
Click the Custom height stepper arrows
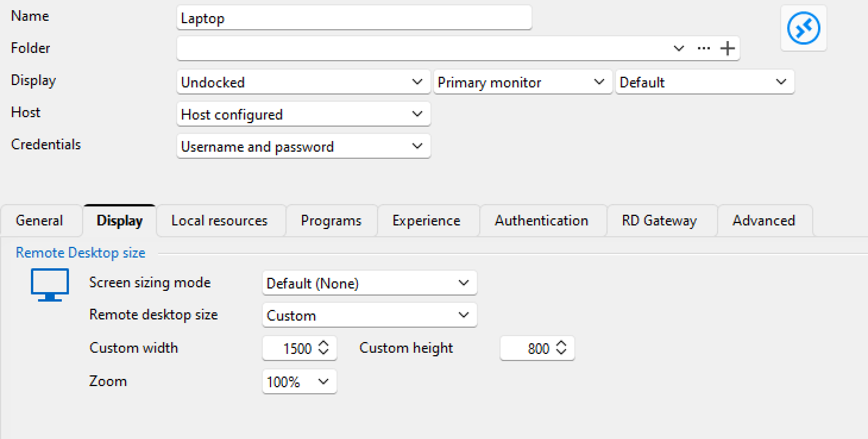562,349
